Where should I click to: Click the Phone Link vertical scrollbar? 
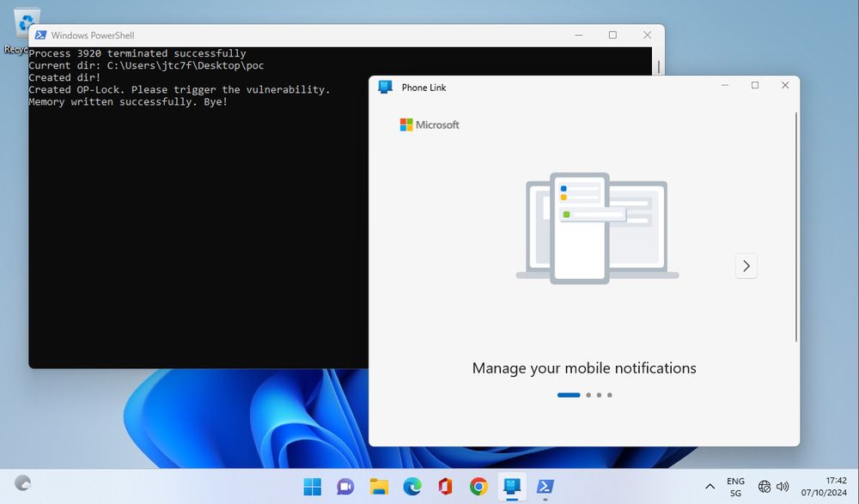796,228
